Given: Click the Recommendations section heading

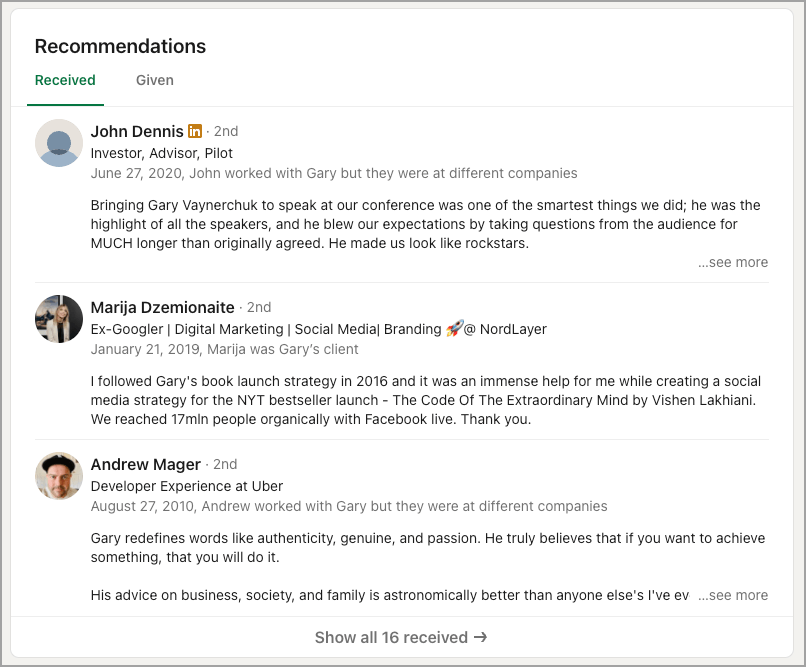Looking at the screenshot, I should pos(120,46).
